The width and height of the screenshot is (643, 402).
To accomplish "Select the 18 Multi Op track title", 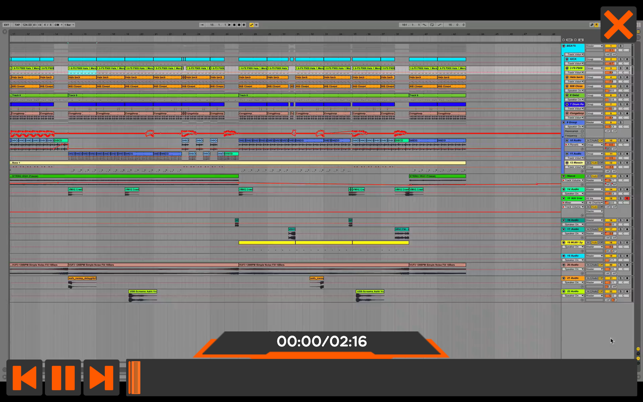I will pos(575,242).
